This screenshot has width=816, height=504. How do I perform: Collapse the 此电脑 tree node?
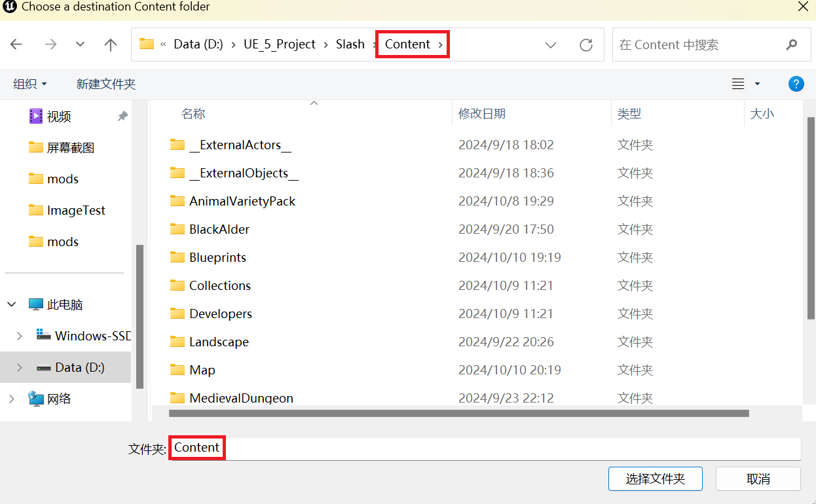click(12, 304)
